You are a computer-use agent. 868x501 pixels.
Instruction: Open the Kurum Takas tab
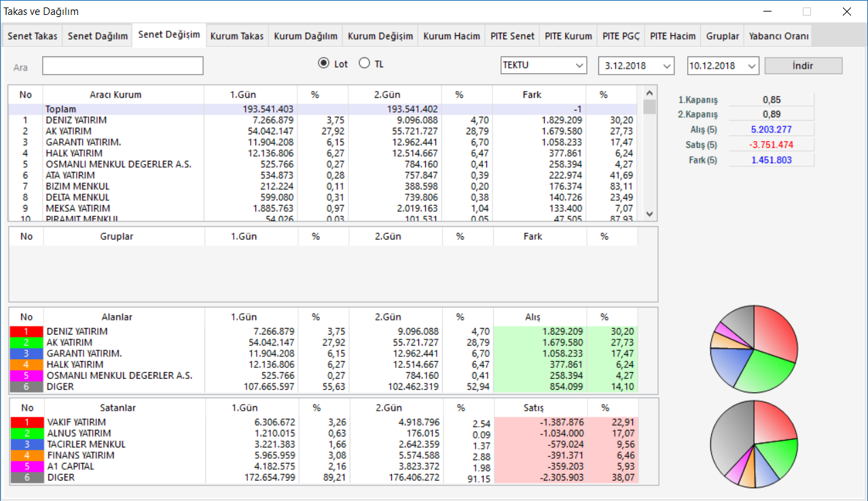coord(237,36)
